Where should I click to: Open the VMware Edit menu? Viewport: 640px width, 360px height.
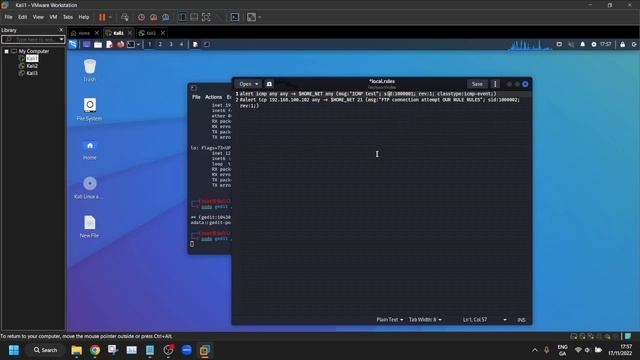tap(22, 17)
